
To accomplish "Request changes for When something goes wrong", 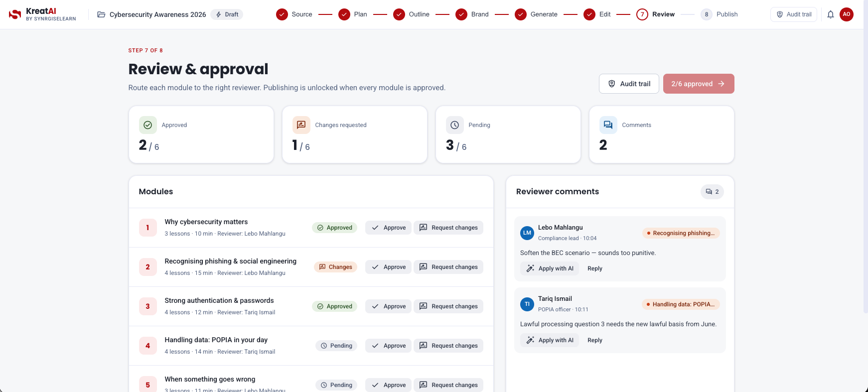I will 448,385.
